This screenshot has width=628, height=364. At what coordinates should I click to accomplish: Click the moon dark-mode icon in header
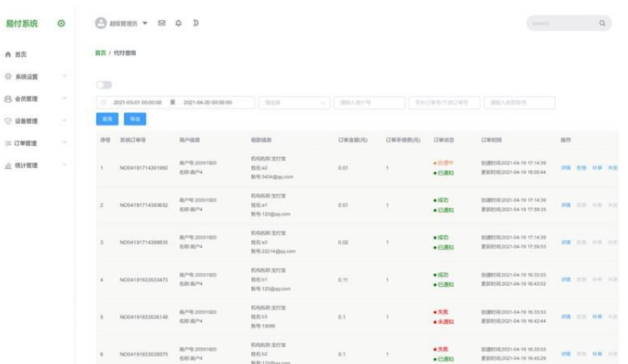195,23
